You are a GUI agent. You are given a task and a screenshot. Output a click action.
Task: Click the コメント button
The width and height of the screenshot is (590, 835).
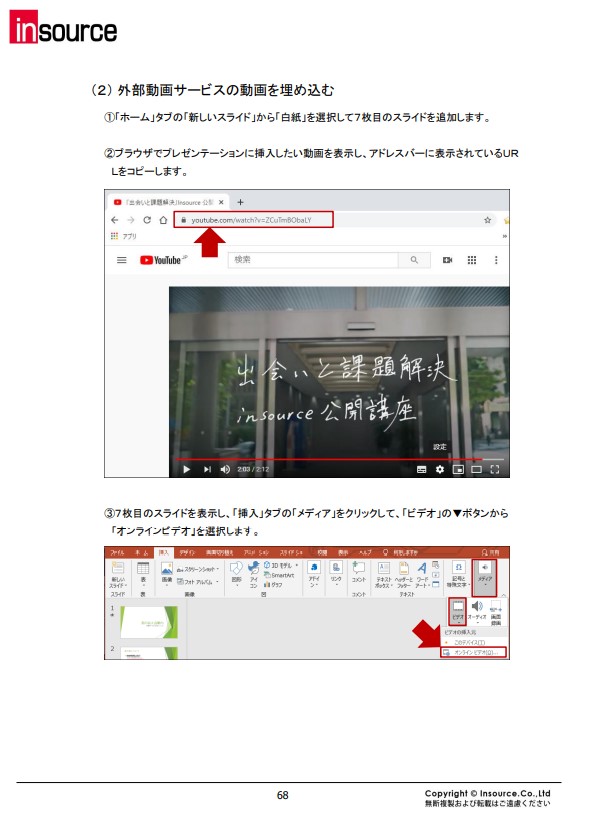[x=359, y=572]
